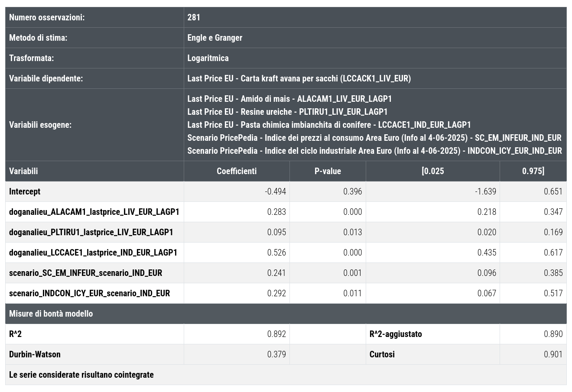Image resolution: width=572 pixels, height=392 pixels.
Task: Click the '[0.025' column header
Action: (x=432, y=171)
